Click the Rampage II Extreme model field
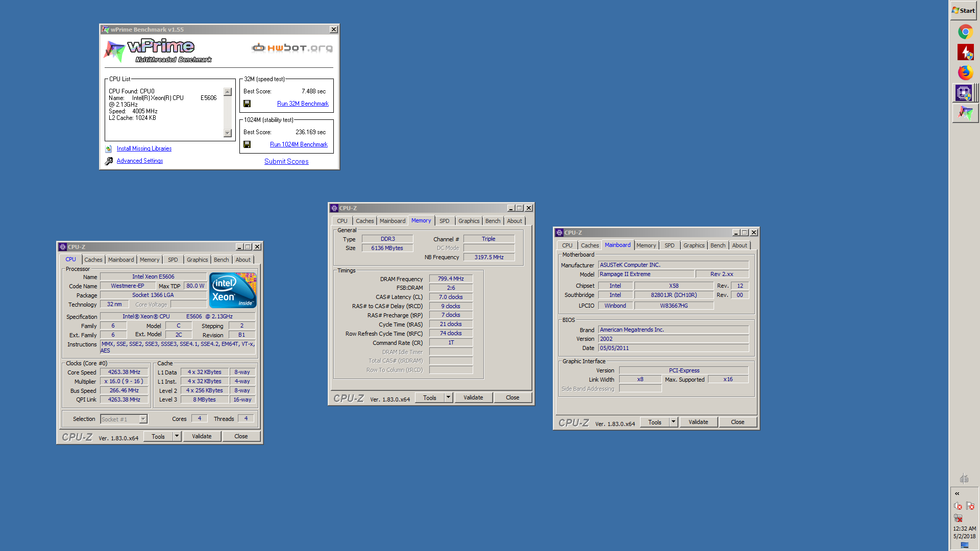980x551 pixels. point(646,274)
